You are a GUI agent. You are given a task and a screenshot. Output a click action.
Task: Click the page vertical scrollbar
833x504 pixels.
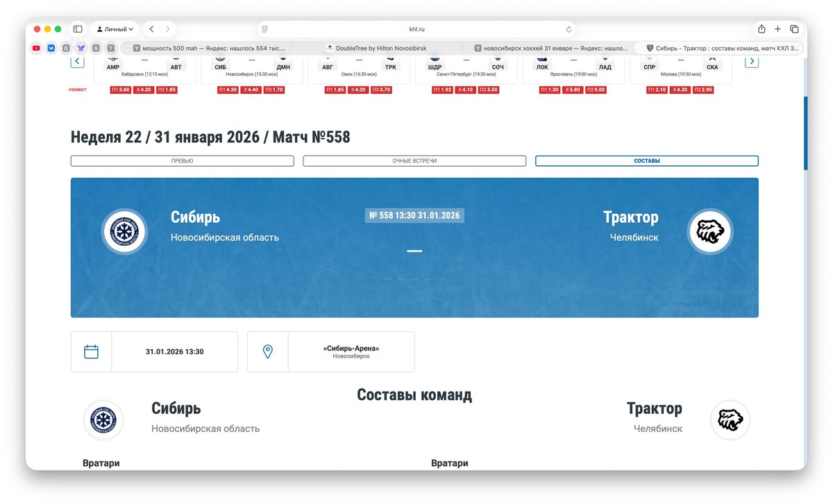[805, 132]
